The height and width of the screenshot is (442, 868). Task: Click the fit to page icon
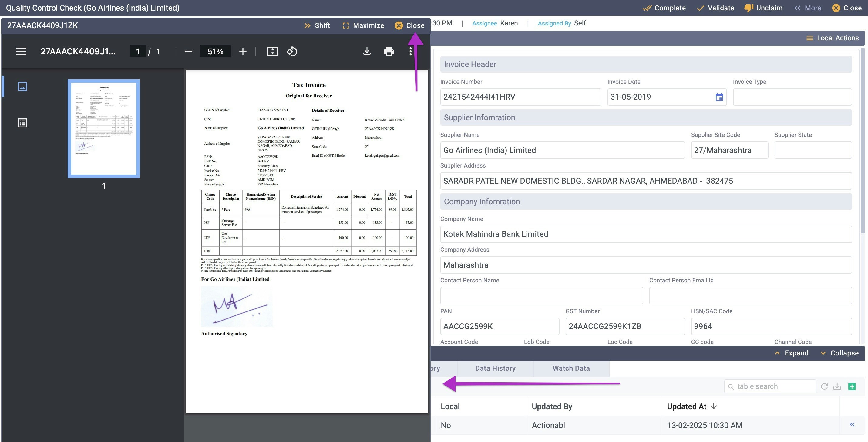tap(272, 51)
